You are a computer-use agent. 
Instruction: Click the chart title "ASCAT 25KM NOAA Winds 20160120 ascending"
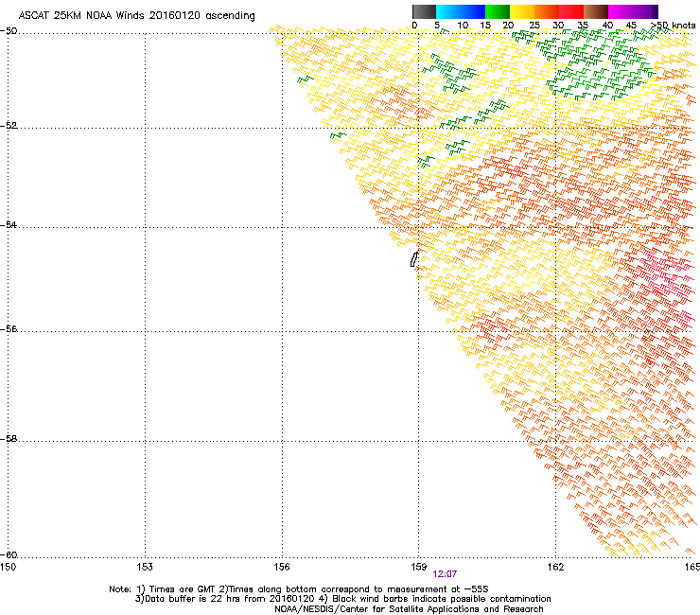[x=136, y=15]
